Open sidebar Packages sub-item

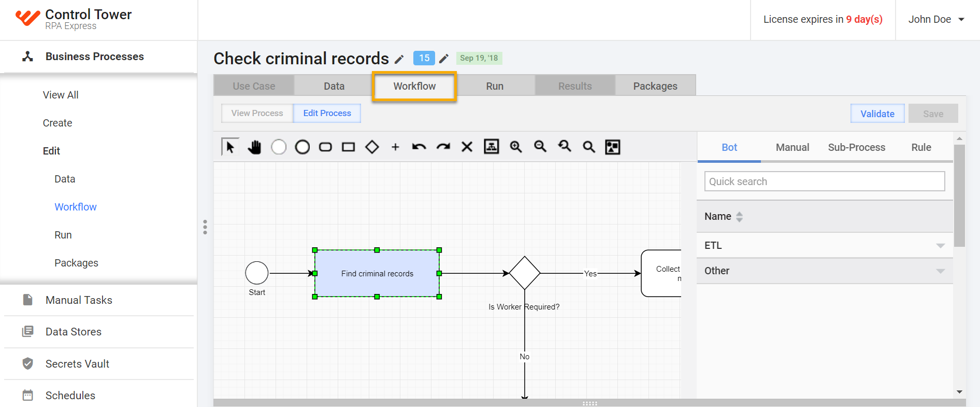click(x=76, y=263)
